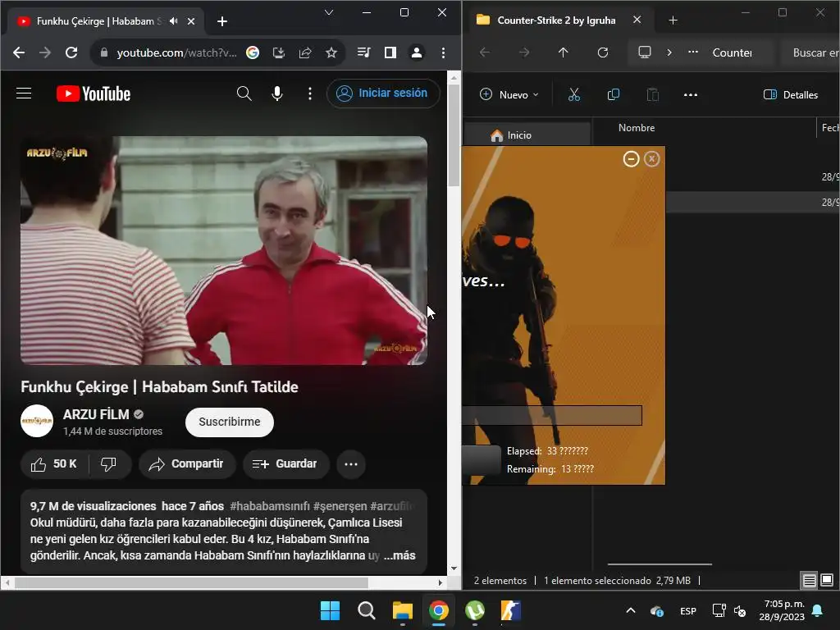
Task: Click the Cut scissors icon in Explorer
Action: click(573, 95)
